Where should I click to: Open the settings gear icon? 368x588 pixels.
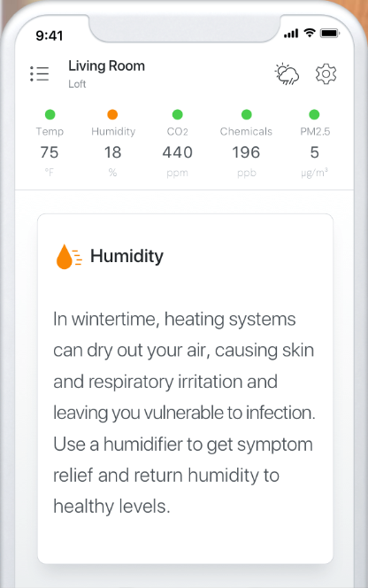tap(326, 73)
